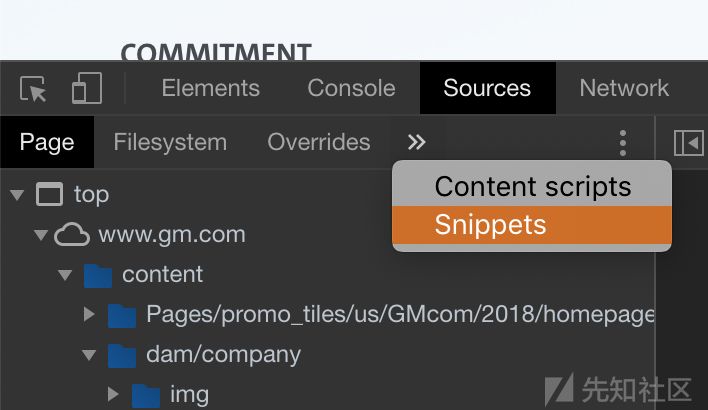708x410 pixels.
Task: Select Snippets from the dropdown menu
Action: [490, 225]
